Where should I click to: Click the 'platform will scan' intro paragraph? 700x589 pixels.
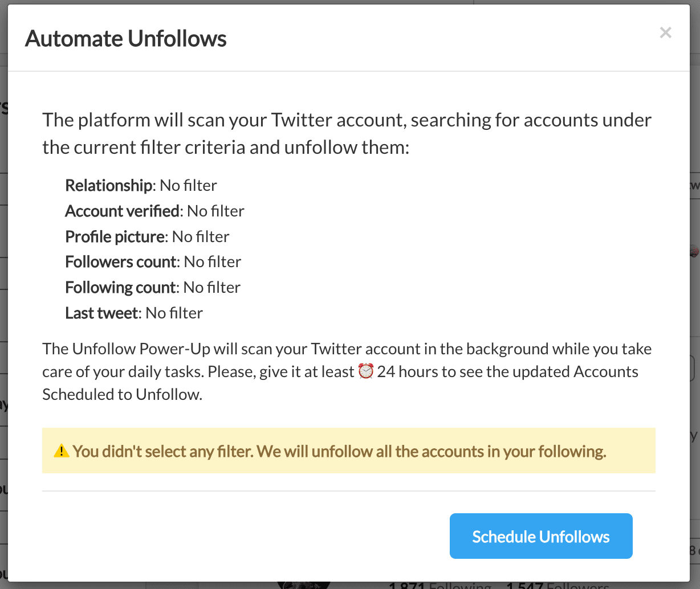[347, 133]
